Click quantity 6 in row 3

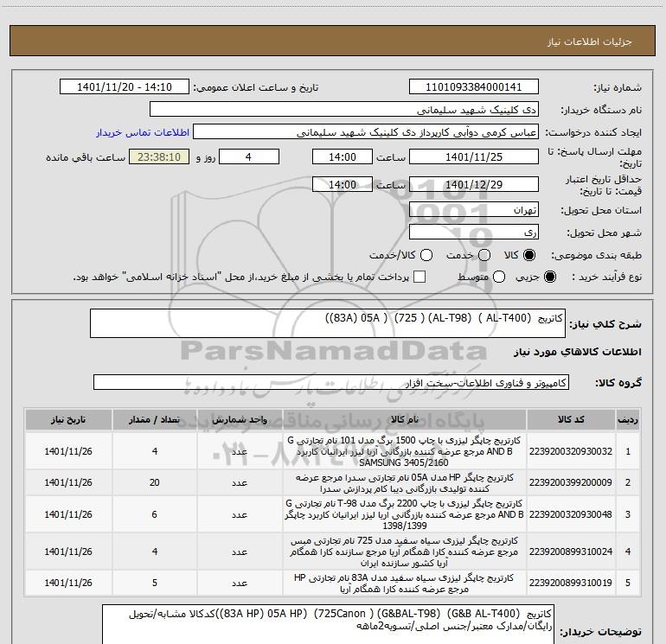coord(155,514)
